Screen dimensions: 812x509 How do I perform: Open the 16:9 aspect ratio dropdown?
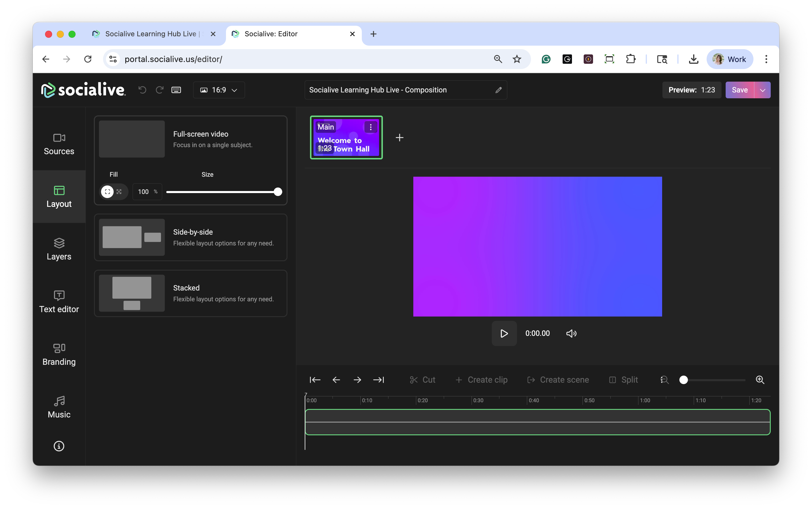tap(219, 90)
